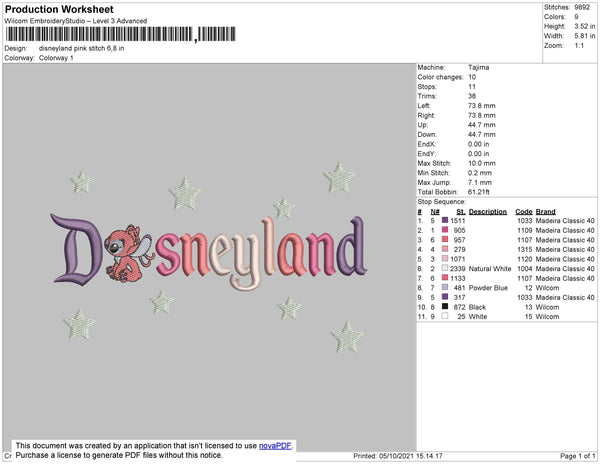600x464 pixels.
Task: Click the barcode under the worksheet title
Action: click(x=121, y=34)
